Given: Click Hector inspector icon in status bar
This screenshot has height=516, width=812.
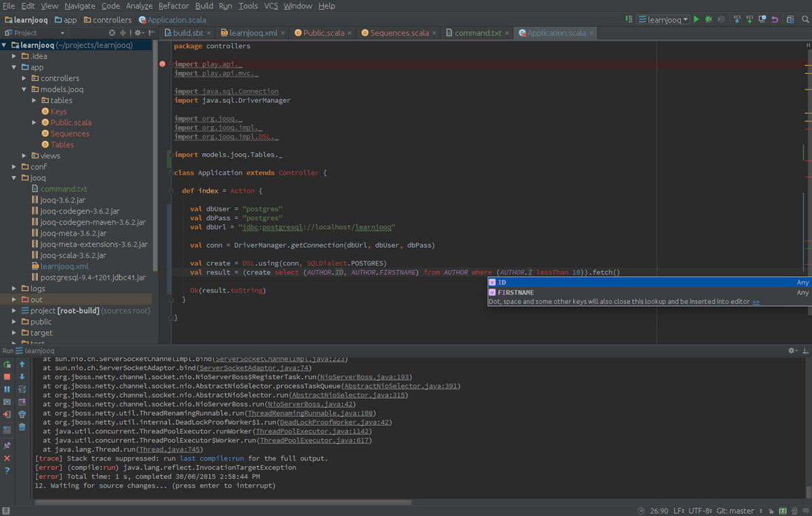Looking at the screenshot, I should point(794,511).
